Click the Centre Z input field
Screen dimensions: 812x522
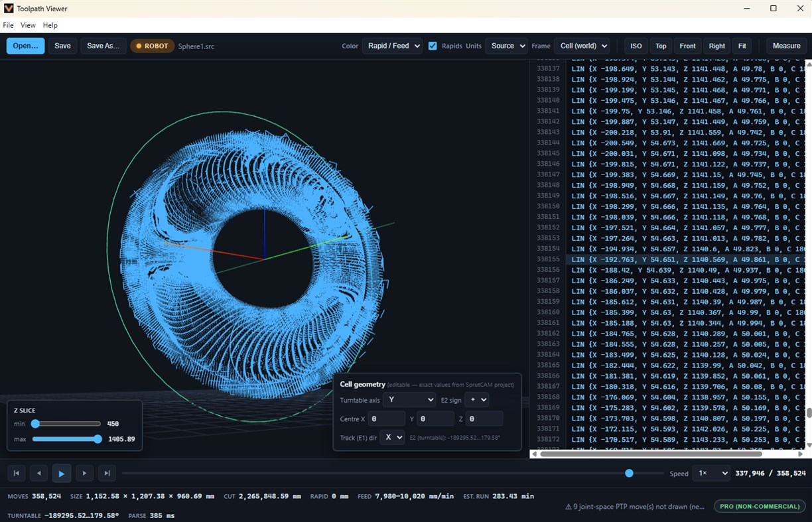[x=484, y=419]
